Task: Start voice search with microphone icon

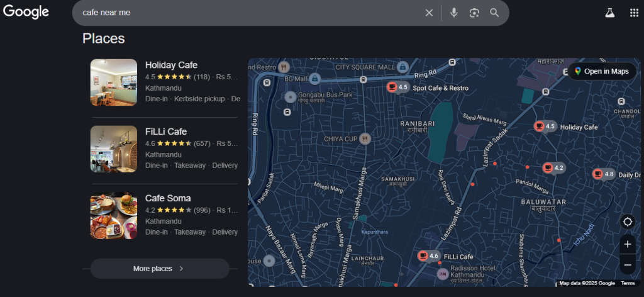Action: (454, 13)
